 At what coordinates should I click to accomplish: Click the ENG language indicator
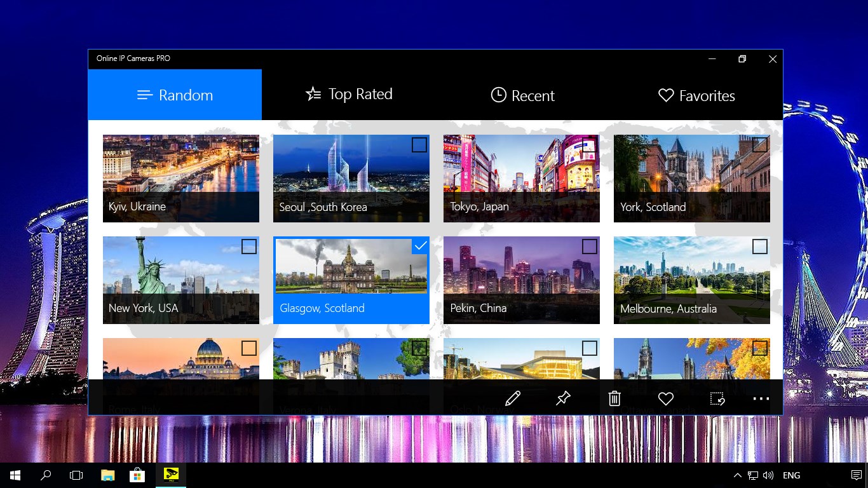(x=791, y=475)
